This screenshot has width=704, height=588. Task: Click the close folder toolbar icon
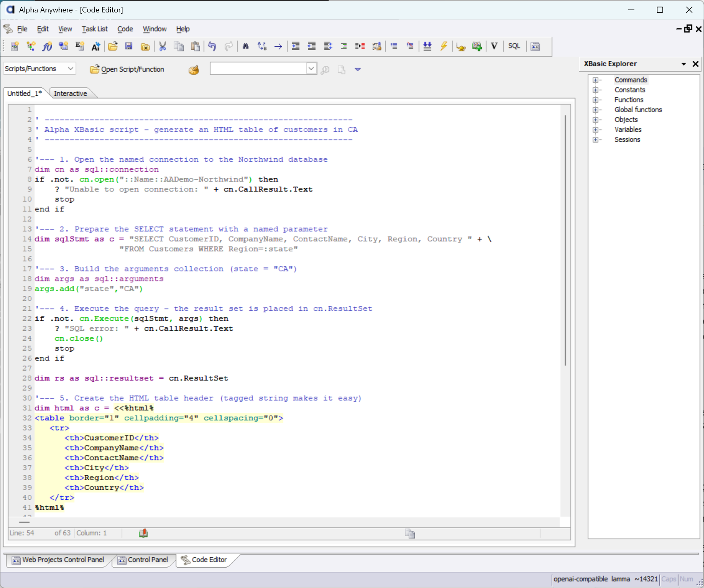coord(145,46)
